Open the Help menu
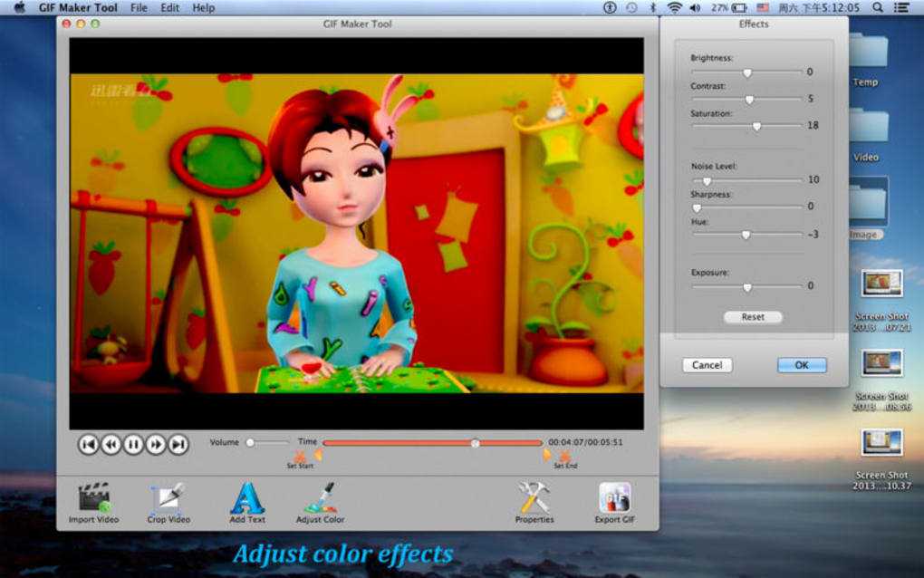 coord(203,7)
